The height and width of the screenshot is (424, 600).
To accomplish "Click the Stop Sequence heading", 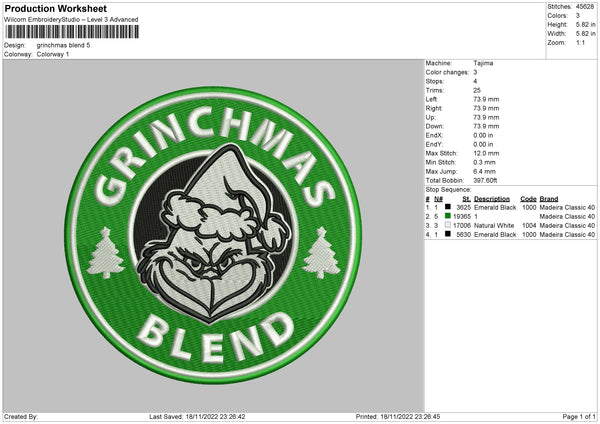I will point(448,190).
